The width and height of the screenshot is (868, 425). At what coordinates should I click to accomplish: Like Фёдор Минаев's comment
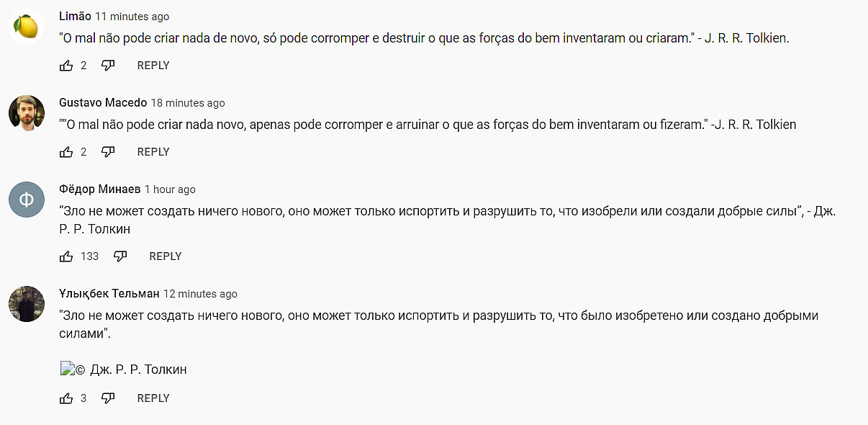click(x=66, y=256)
